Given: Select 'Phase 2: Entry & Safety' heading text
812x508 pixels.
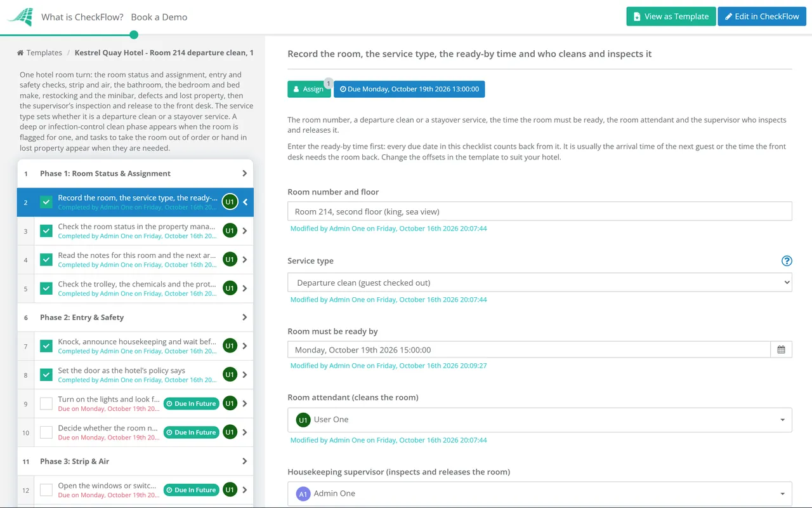Looking at the screenshot, I should (x=82, y=317).
